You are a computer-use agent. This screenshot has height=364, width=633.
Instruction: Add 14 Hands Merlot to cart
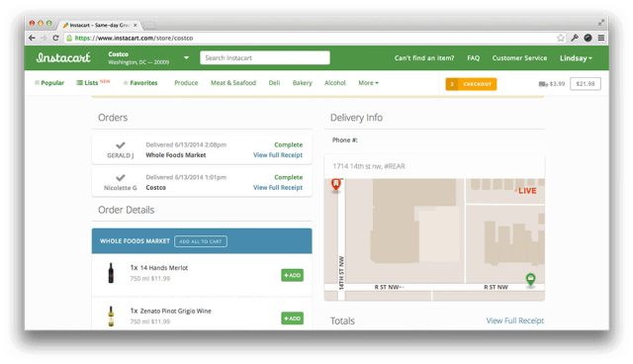[293, 275]
